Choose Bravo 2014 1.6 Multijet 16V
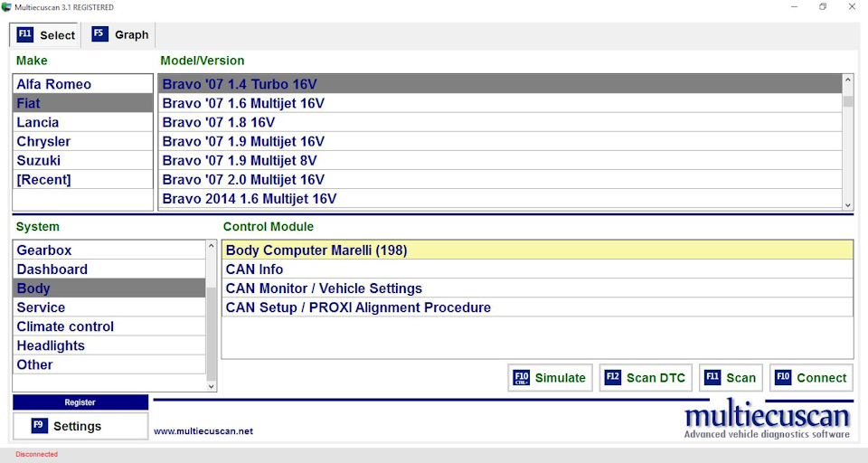This screenshot has height=463, width=868. point(500,199)
